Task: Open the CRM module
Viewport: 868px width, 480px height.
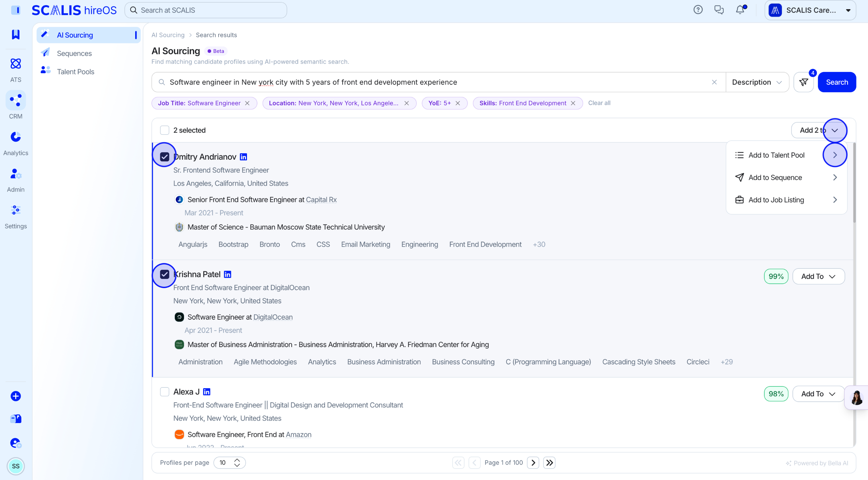Action: (x=16, y=106)
